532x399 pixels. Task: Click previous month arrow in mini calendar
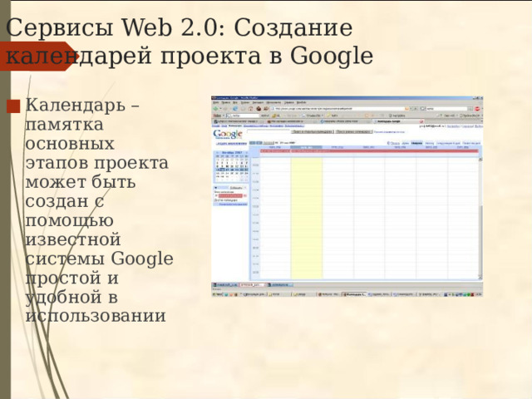click(x=216, y=153)
